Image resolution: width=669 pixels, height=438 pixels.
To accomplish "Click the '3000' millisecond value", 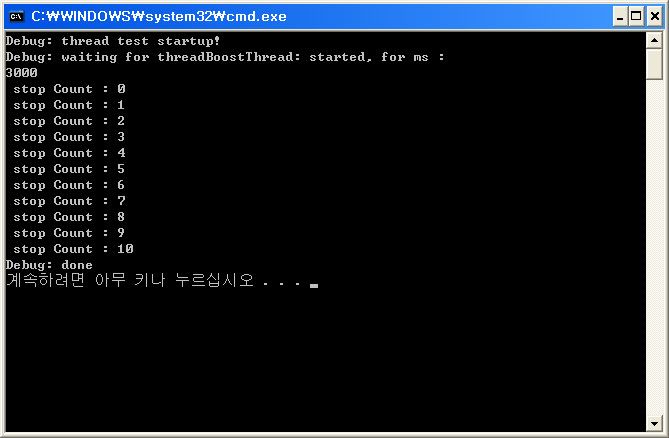I will click(x=21, y=73).
